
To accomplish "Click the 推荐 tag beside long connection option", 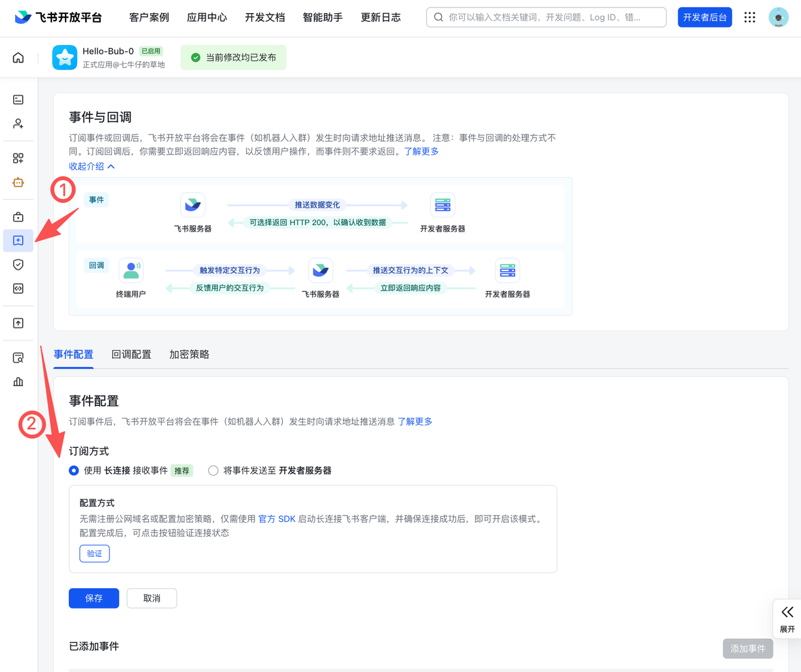I will (181, 471).
